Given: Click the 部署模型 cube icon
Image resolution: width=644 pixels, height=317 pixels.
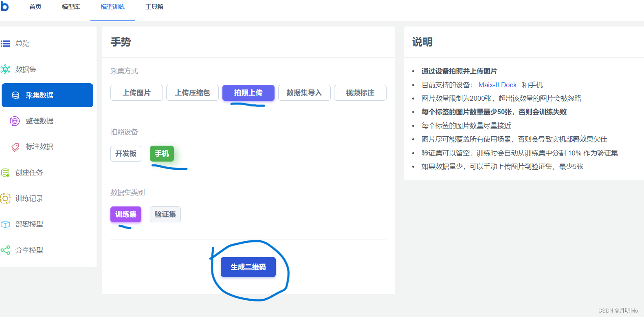Looking at the screenshot, I should click(x=5, y=224).
